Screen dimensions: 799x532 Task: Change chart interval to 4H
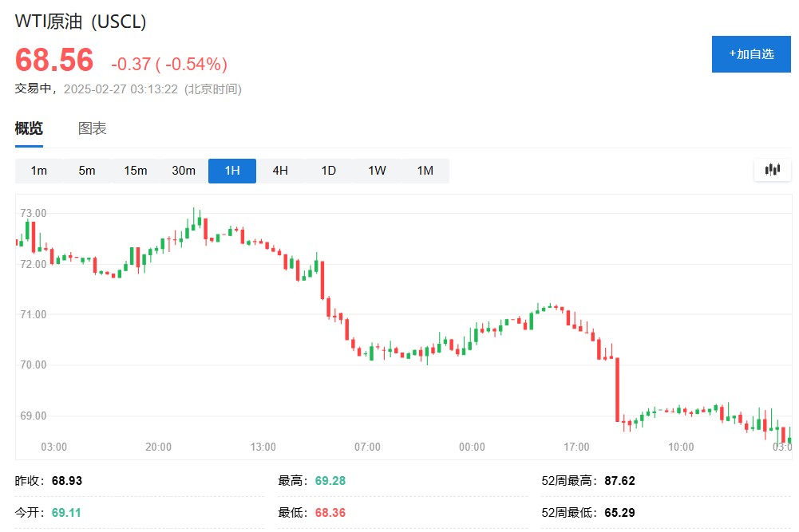pyautogui.click(x=280, y=171)
